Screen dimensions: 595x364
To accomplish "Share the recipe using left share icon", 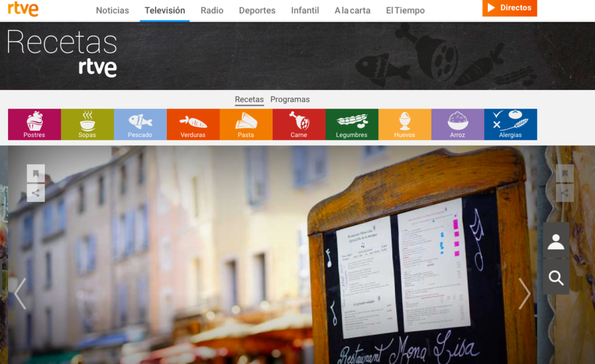I will pos(36,193).
